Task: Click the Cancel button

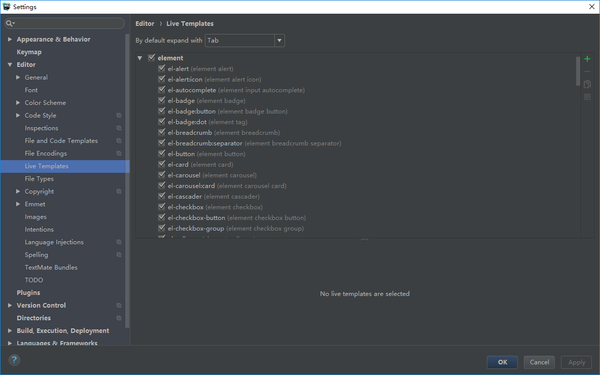Action: pyautogui.click(x=539, y=362)
